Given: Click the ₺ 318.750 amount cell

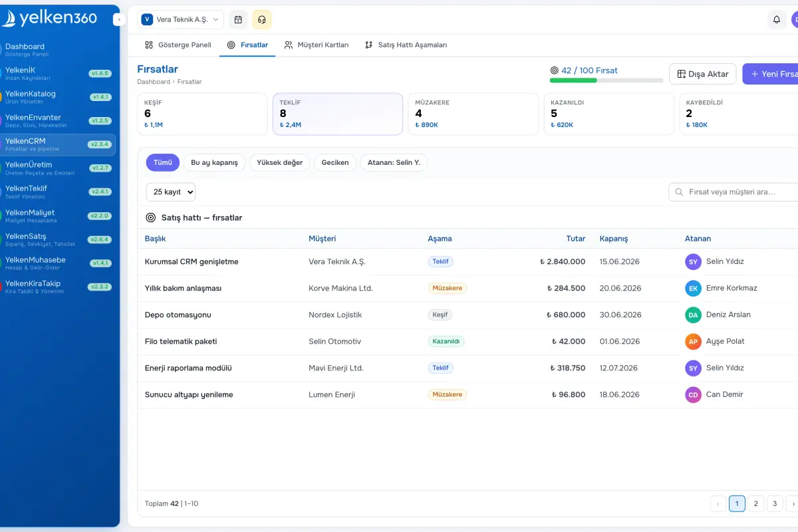Looking at the screenshot, I should 567,368.
